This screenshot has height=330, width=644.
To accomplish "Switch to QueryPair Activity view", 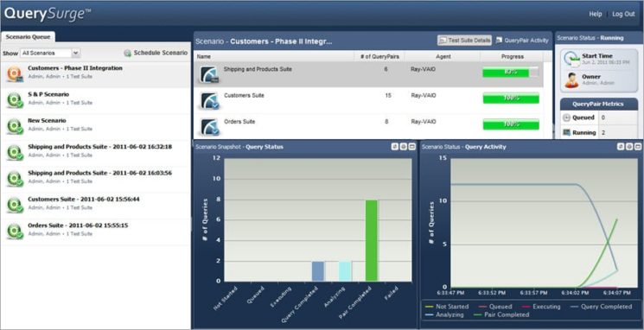I will pos(522,41).
